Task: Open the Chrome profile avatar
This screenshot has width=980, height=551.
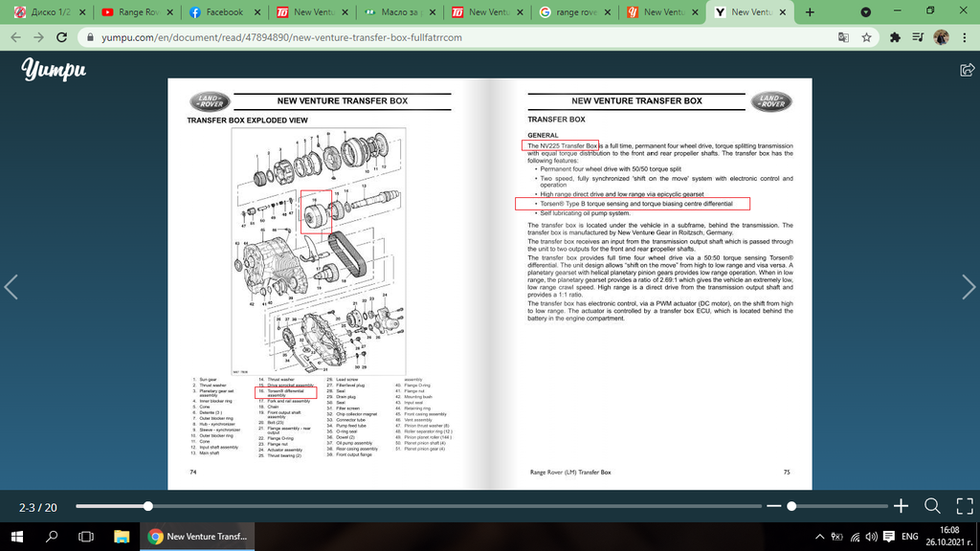Action: [x=942, y=37]
